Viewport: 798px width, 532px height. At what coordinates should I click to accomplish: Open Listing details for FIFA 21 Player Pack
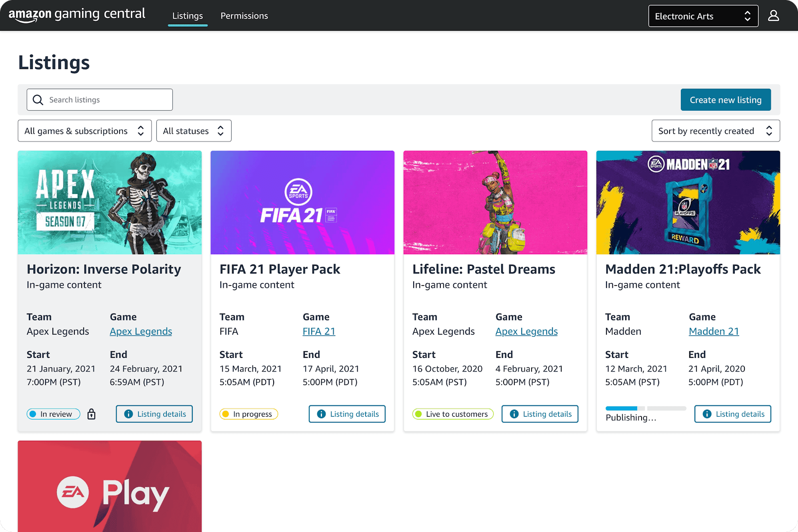tap(347, 414)
